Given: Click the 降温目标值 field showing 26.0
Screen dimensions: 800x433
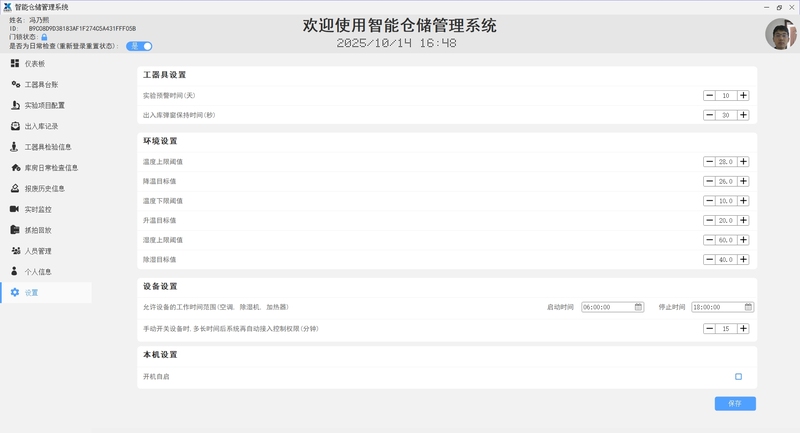Looking at the screenshot, I should (x=726, y=181).
